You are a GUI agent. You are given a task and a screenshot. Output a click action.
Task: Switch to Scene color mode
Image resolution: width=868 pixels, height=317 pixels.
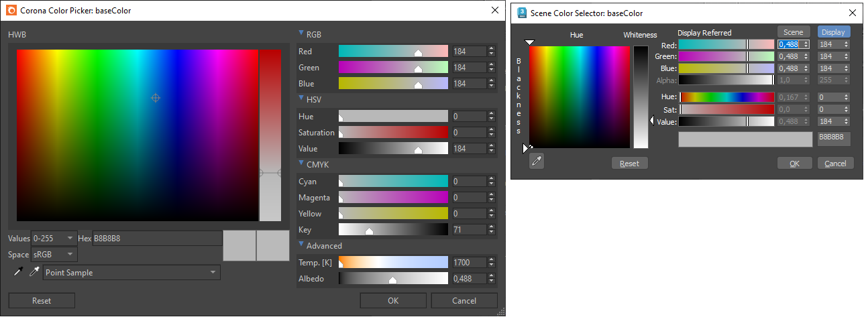click(794, 31)
